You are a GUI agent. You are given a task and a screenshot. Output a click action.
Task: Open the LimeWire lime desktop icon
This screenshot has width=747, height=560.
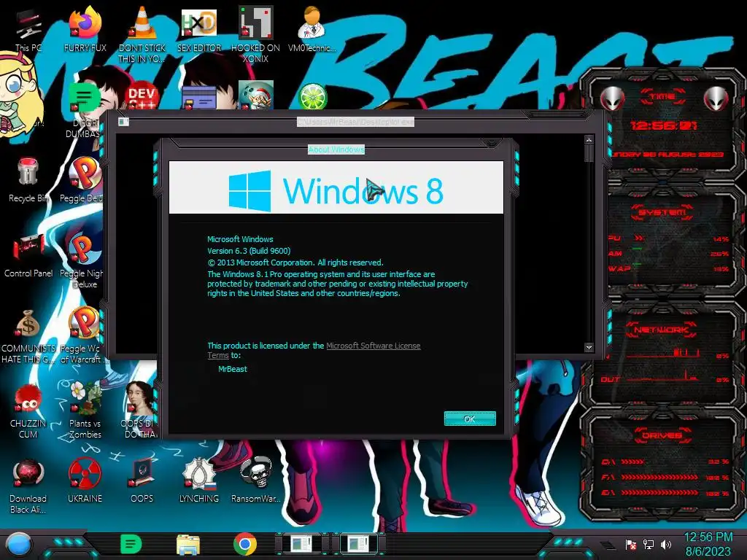pyautogui.click(x=312, y=96)
